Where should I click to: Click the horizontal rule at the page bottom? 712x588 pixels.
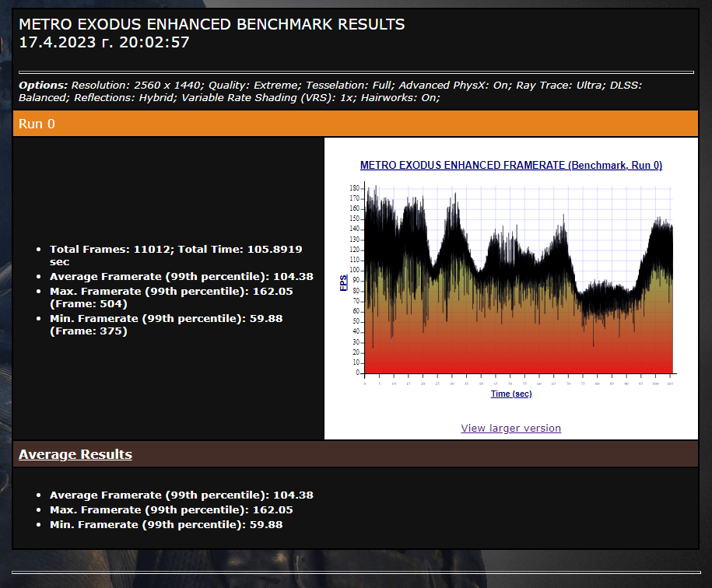tap(356, 572)
